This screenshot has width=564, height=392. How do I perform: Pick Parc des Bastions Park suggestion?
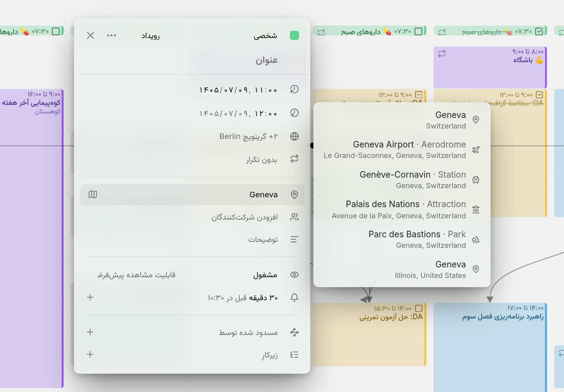point(402,239)
